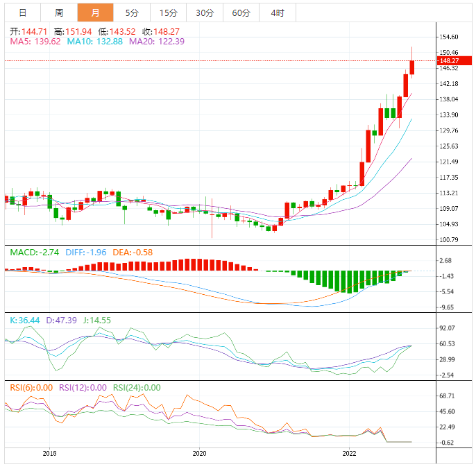Select the highlighted 月 (monthly) tab
Image resolution: width=476 pixels, height=469 pixels.
tap(95, 12)
